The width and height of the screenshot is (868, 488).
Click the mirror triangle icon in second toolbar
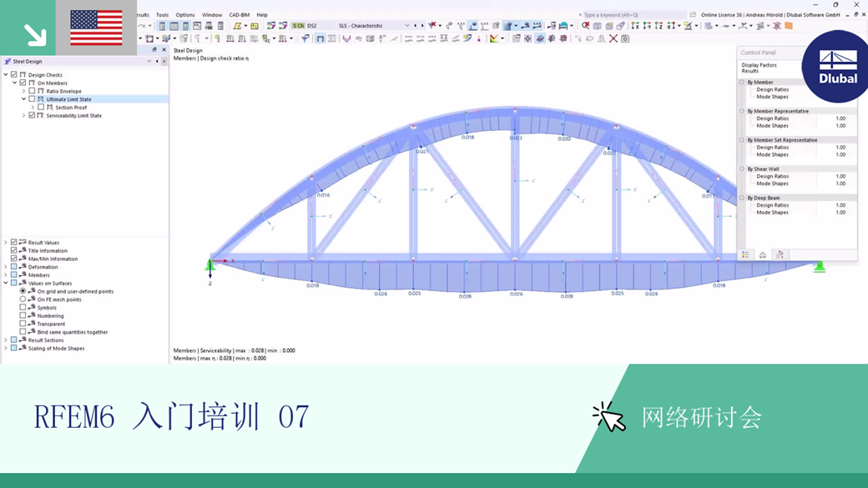601,38
